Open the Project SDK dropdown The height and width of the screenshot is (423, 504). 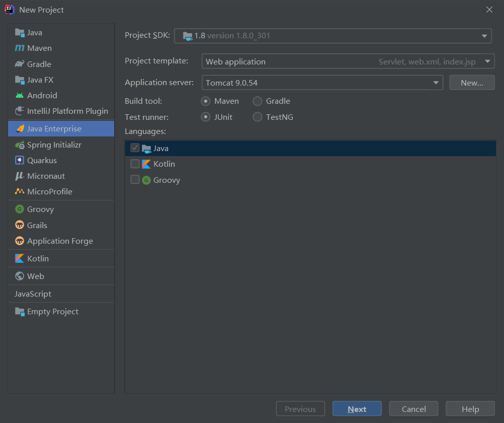pos(332,36)
